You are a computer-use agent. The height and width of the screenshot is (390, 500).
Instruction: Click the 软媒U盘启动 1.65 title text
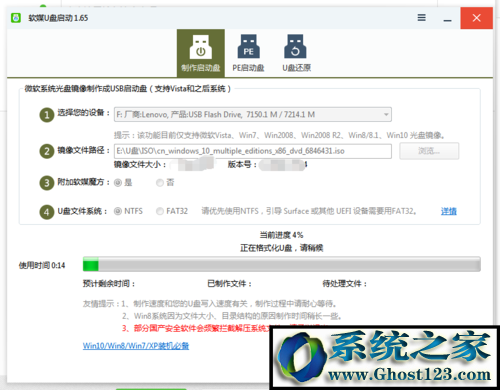pyautogui.click(x=58, y=18)
